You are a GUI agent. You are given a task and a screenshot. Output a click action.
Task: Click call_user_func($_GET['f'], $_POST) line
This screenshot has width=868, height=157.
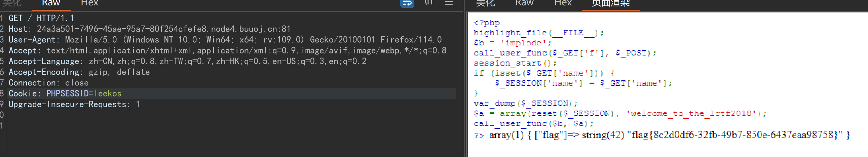[x=565, y=53]
